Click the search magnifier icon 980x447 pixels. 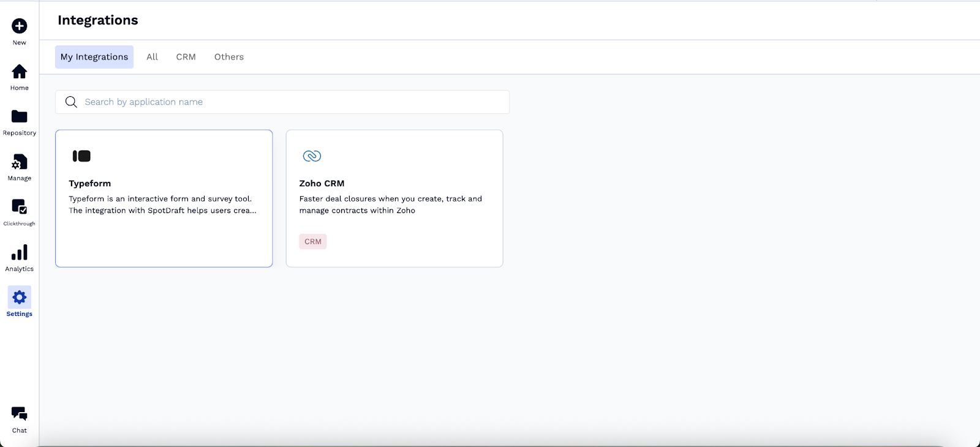pos(71,102)
